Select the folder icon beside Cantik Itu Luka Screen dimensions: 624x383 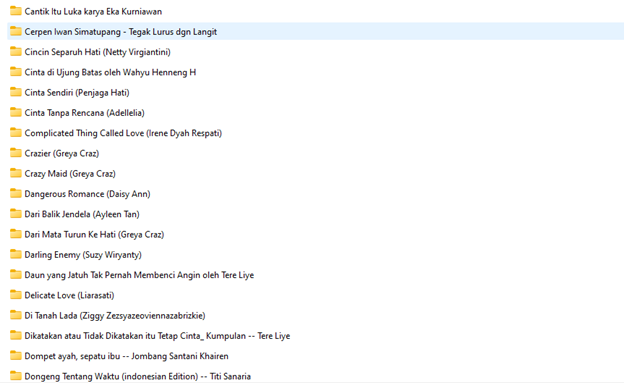click(16, 11)
